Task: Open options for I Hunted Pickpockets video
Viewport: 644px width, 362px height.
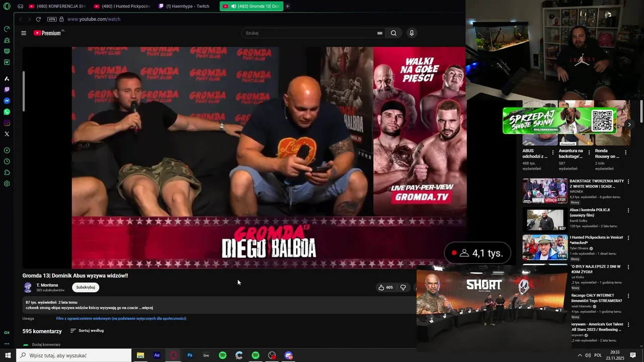Action: click(x=628, y=238)
